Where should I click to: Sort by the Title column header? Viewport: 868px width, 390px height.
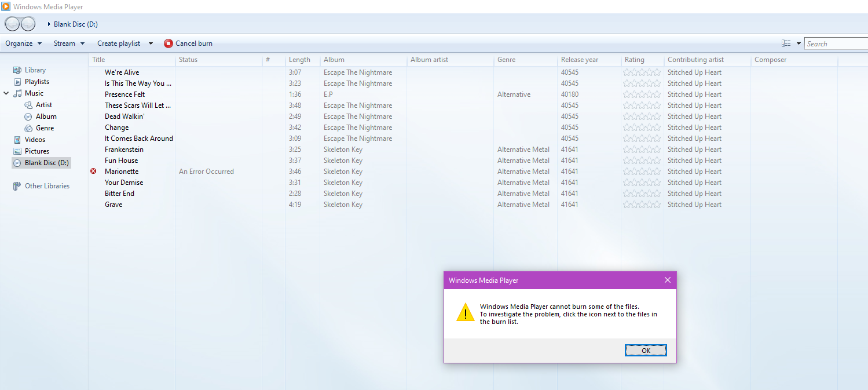coord(132,60)
